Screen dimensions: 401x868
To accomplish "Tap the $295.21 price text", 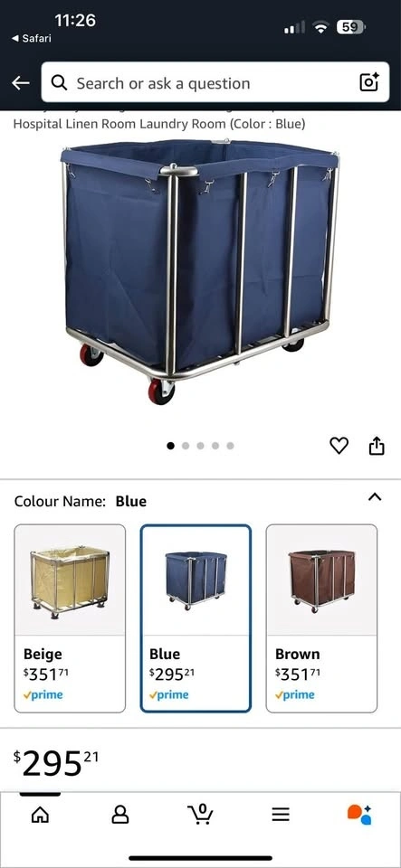I will pos(56,764).
